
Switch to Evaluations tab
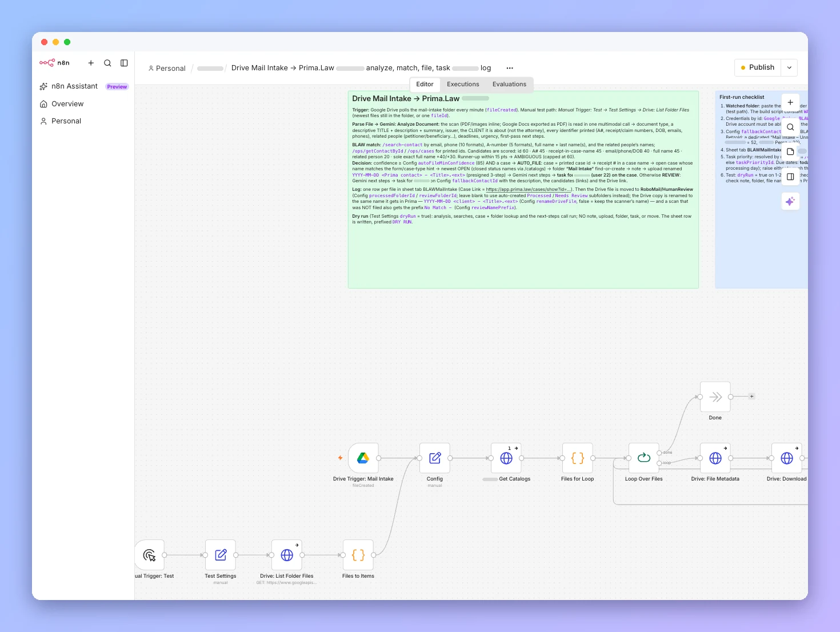[x=509, y=85]
